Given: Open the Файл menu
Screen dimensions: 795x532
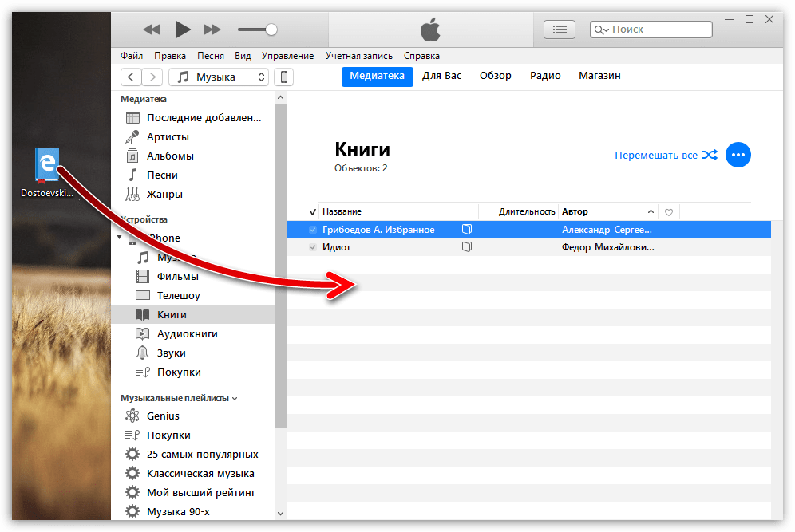Looking at the screenshot, I should coord(132,56).
